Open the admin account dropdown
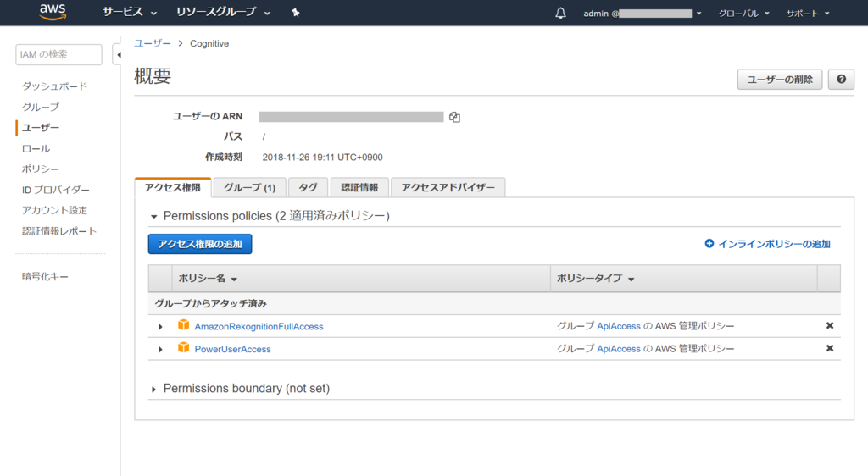Image resolution: width=868 pixels, height=476 pixels. coord(643,14)
